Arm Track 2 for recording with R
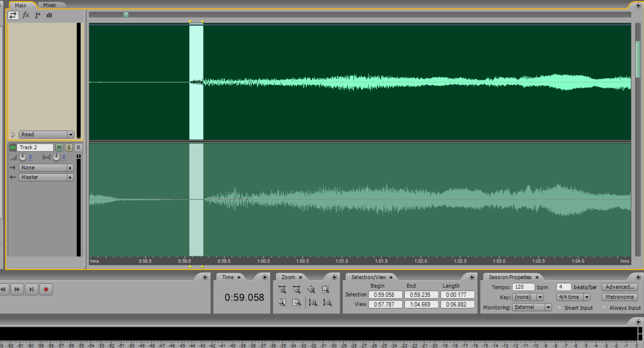Screen dimensions: 644x348 [x=78, y=147]
